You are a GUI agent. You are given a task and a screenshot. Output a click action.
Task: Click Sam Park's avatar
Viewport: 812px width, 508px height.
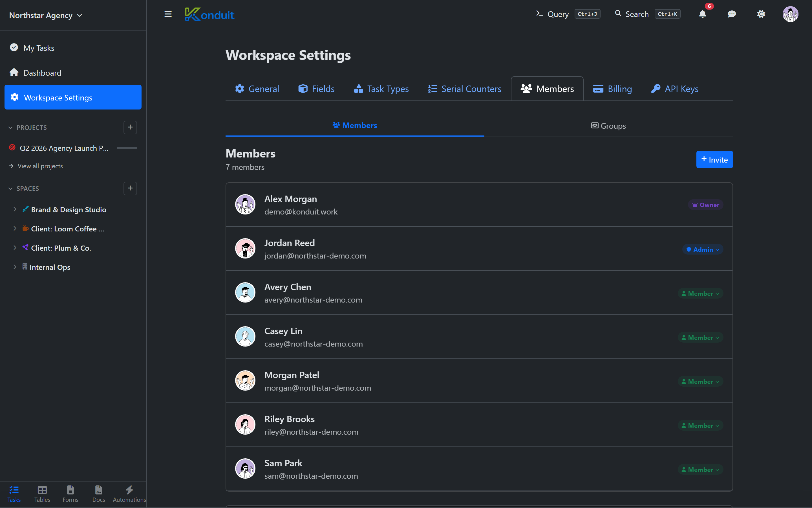pos(245,468)
